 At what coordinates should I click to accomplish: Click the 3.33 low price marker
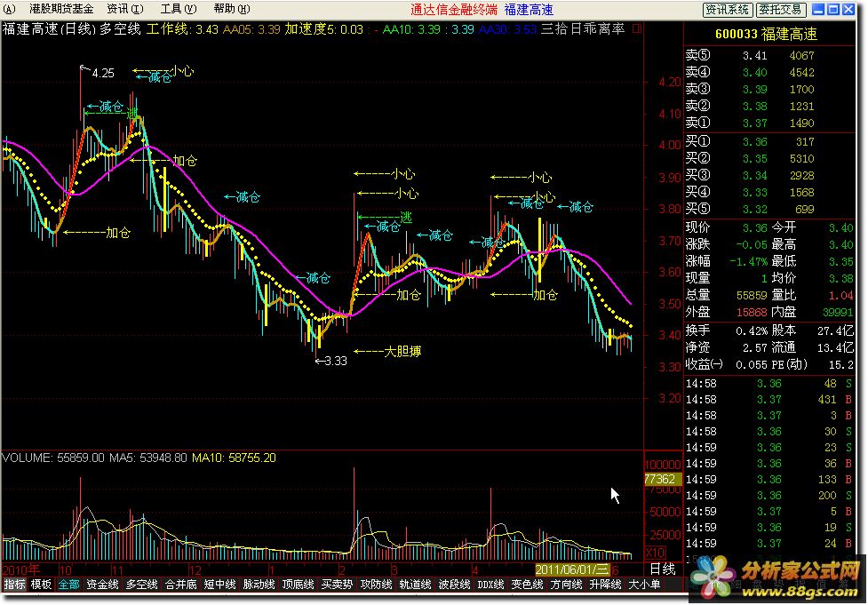click(336, 362)
